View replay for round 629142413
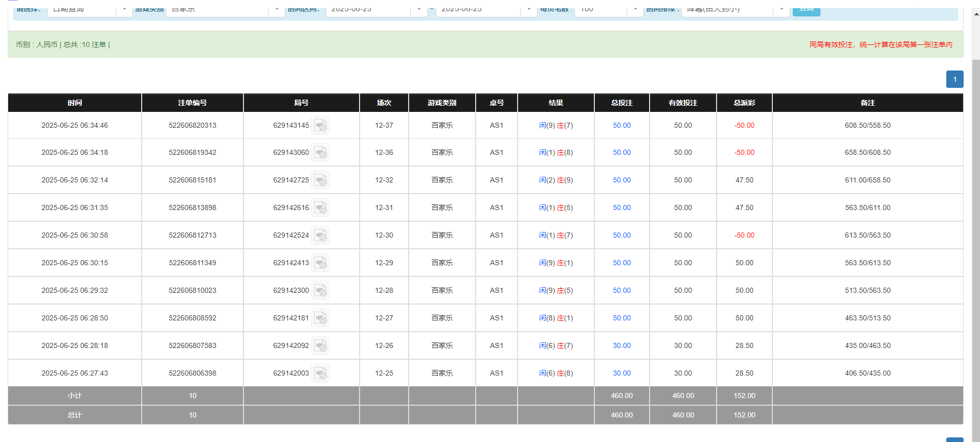Viewport: 980px width, 442px height. point(320,263)
